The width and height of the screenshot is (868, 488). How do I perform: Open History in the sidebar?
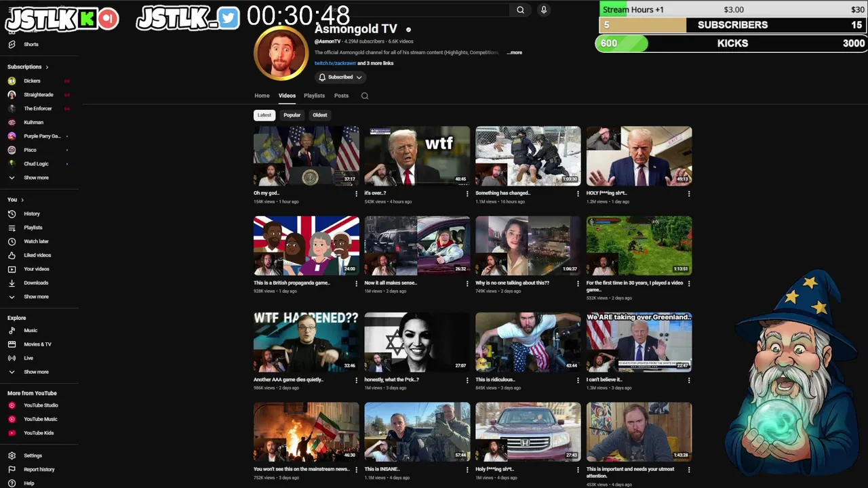pos(31,213)
